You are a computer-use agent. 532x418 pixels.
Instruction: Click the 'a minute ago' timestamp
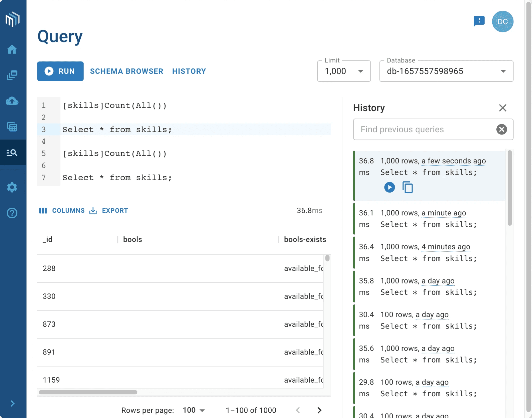[444, 213]
